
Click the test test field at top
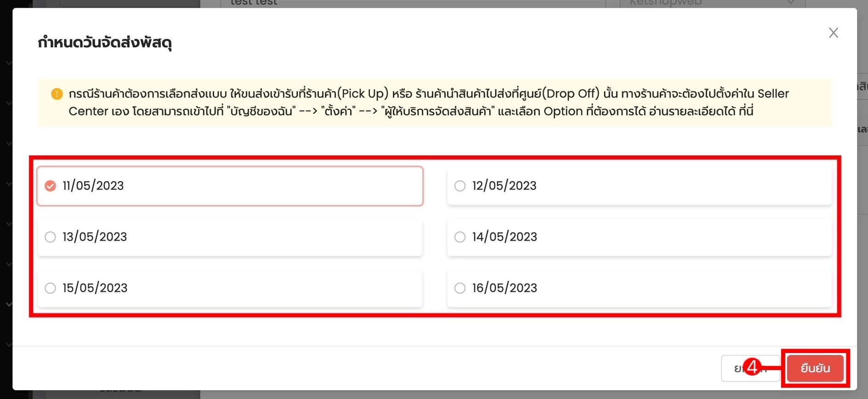(x=413, y=3)
